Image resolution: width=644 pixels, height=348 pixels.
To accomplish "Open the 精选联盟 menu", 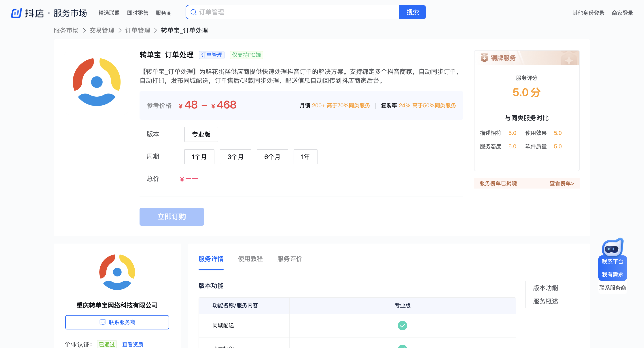I will tap(109, 13).
